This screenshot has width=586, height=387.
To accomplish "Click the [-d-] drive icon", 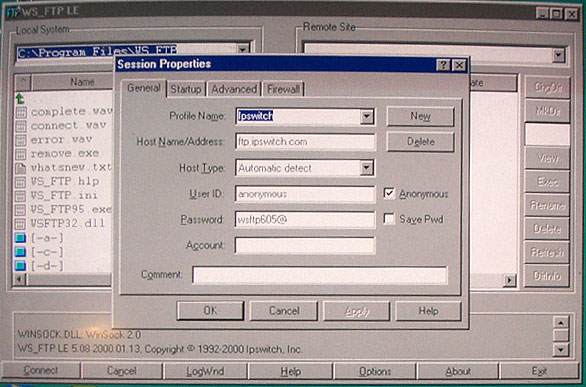I will 20,266.
